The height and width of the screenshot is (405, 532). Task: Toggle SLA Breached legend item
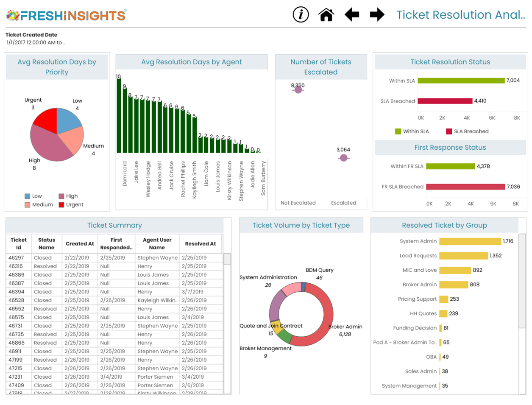pos(467,131)
